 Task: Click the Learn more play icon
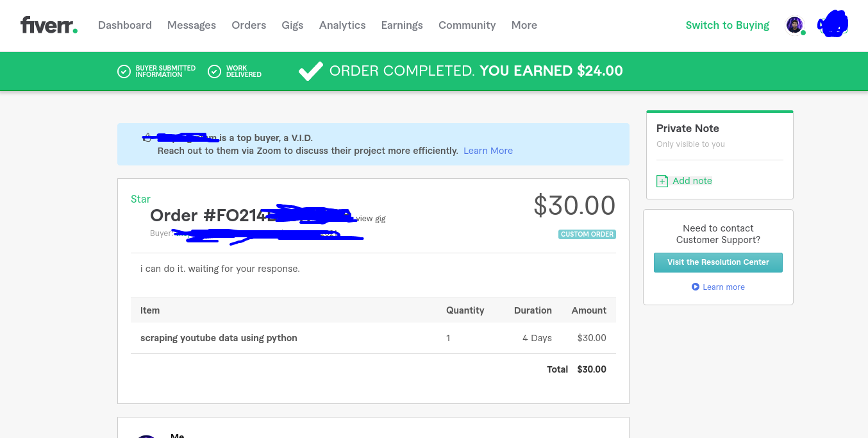(x=696, y=287)
